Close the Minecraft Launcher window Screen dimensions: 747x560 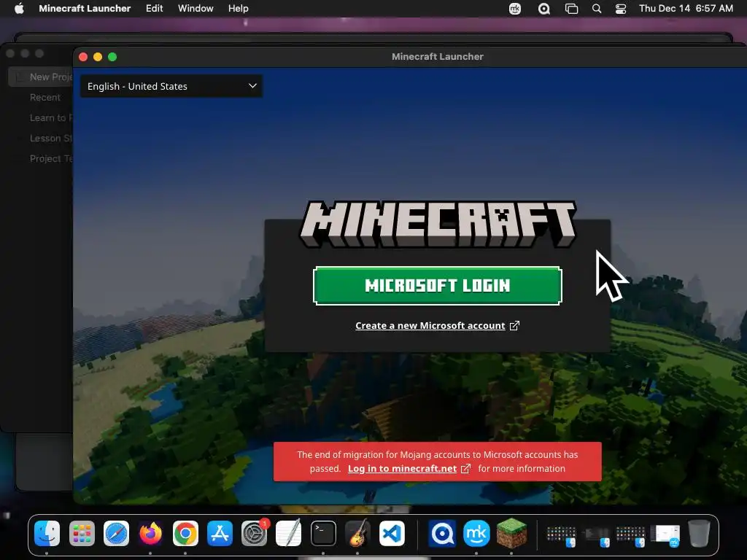[x=83, y=57]
